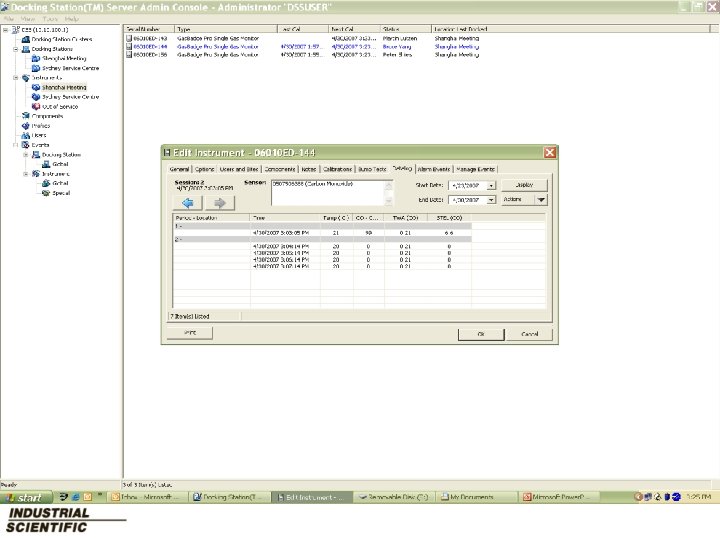Open the Start Date dropdown

(491, 186)
